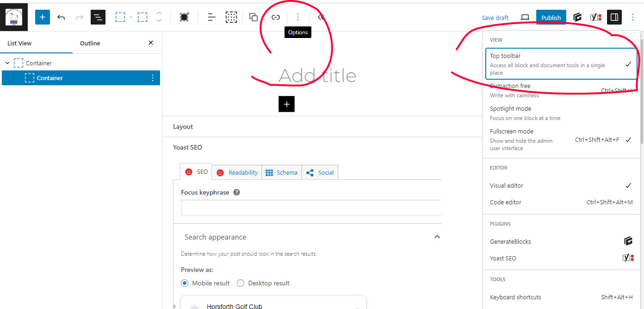The image size is (644, 309).
Task: Select the Mobile result radio button
Action: tap(185, 283)
